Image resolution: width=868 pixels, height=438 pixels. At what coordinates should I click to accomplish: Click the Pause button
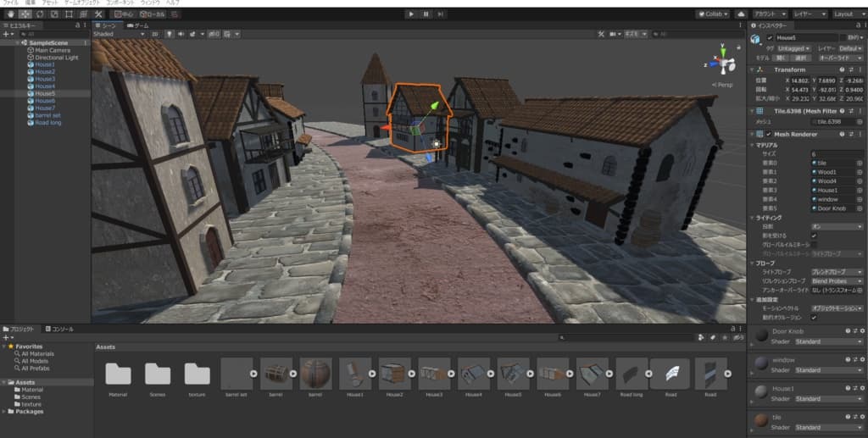pyautogui.click(x=426, y=14)
